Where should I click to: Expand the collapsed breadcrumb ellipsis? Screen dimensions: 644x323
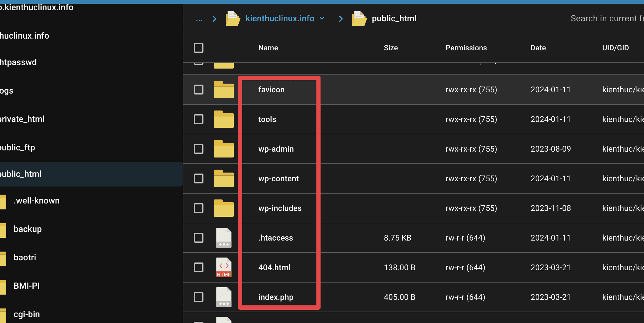pos(199,19)
